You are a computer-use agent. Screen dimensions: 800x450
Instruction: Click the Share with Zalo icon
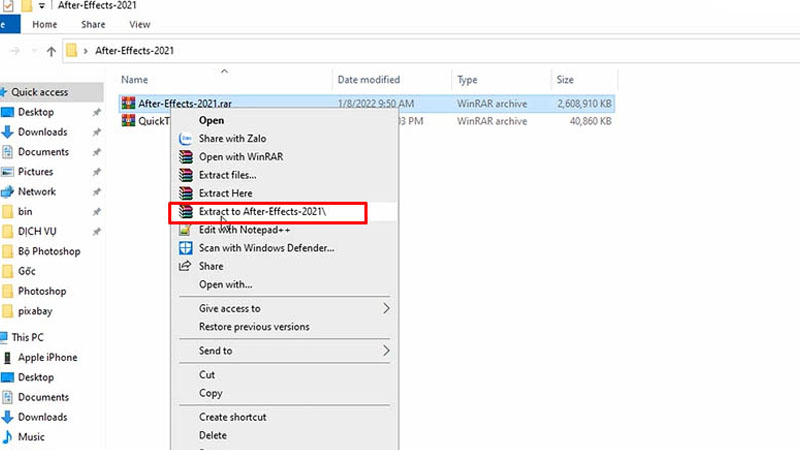(x=185, y=138)
